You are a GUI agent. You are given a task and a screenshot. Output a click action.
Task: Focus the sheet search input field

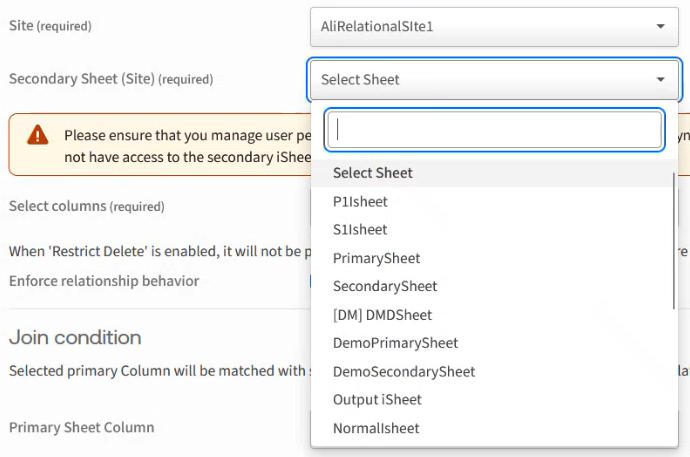(494, 129)
